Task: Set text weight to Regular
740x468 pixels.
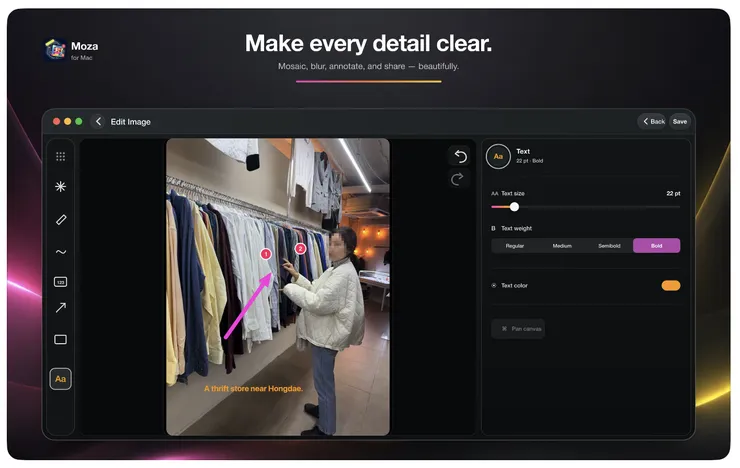Action: point(515,246)
